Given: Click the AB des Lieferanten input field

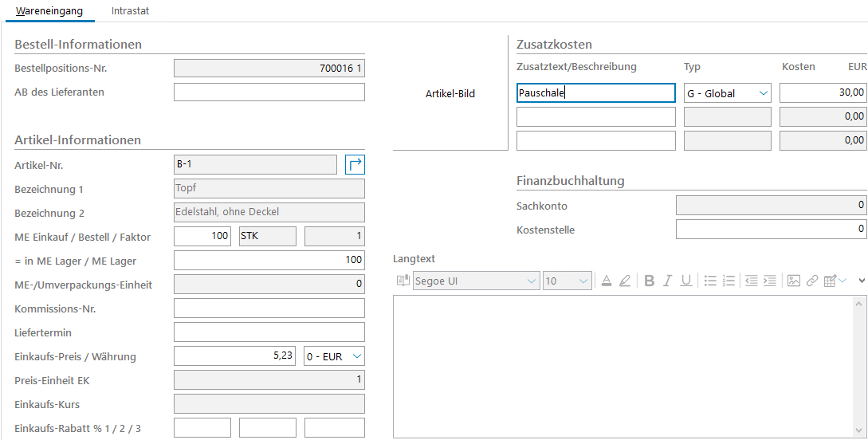Looking at the screenshot, I should [269, 92].
